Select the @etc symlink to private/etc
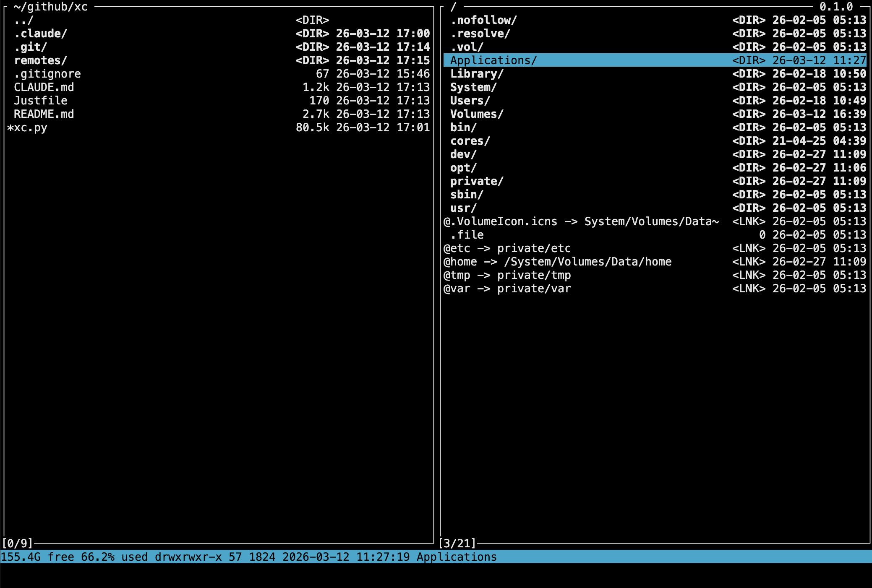Viewport: 872px width, 588px height. pos(507,248)
